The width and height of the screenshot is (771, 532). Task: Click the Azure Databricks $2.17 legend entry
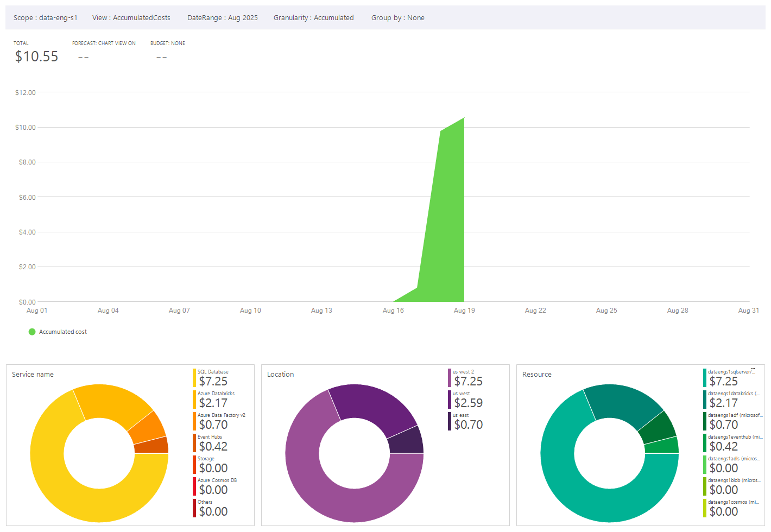tap(214, 400)
